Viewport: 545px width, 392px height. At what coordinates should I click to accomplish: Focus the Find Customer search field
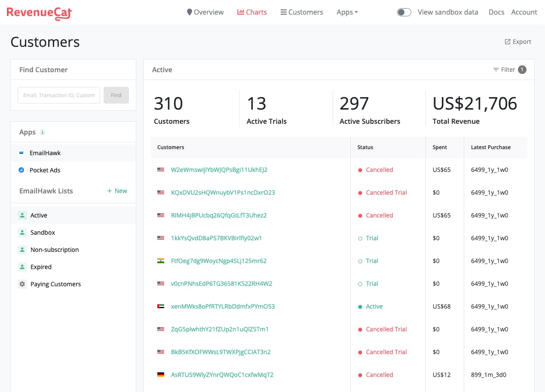tap(59, 95)
